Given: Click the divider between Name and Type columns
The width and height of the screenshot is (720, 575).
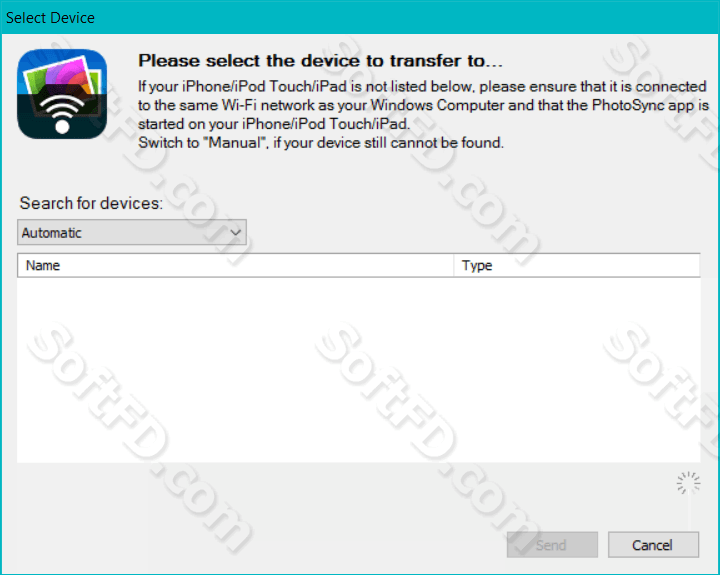Looking at the screenshot, I should (x=454, y=265).
